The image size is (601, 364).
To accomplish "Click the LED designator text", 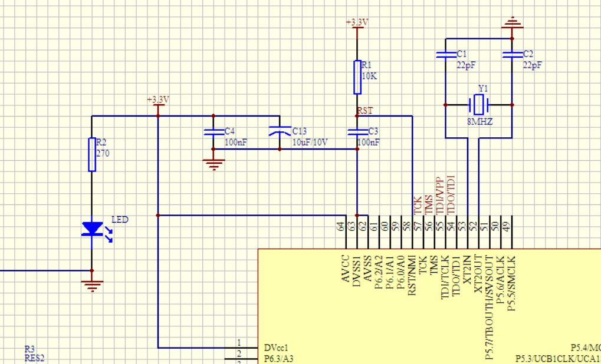I will tap(120, 220).
